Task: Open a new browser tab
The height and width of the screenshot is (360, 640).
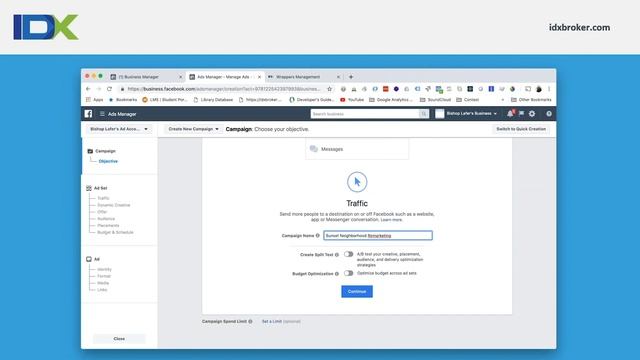Action: pyautogui.click(x=351, y=77)
